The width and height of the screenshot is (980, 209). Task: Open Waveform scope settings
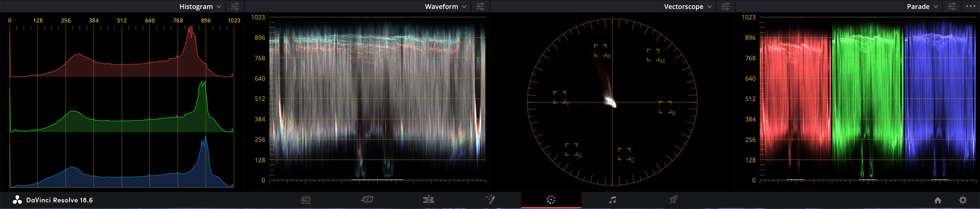(480, 7)
